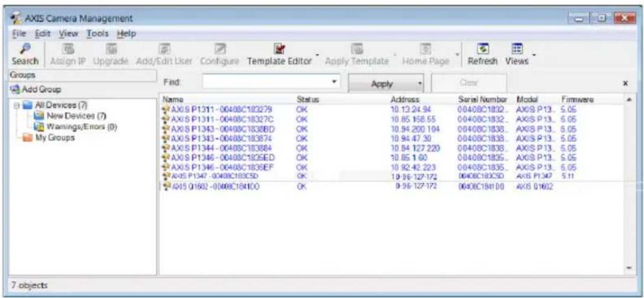Select device AXIS P1311 - 00408C18327C

tap(223, 119)
